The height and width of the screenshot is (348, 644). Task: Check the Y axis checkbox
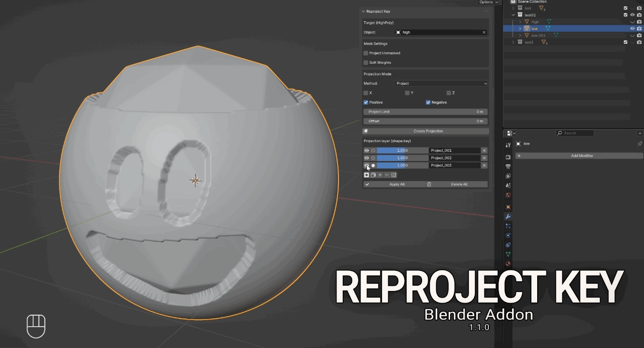[x=407, y=93]
